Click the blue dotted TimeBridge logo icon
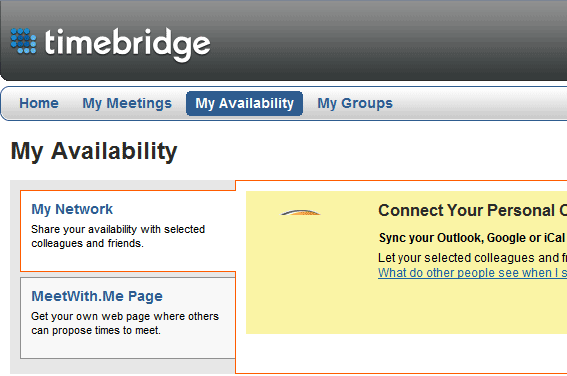The width and height of the screenshot is (567, 376). [23, 41]
